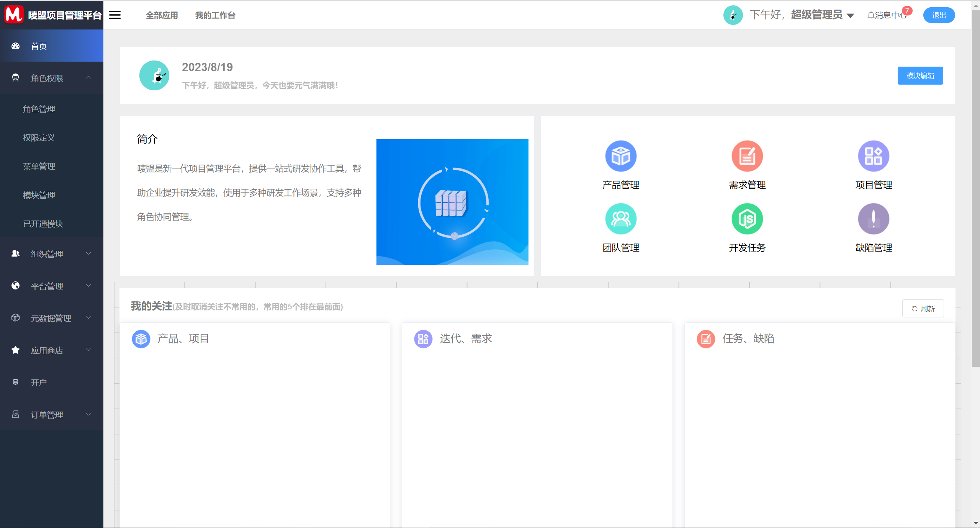Click the 模块编辑 button
Screen dimensions: 980x528
pos(920,76)
